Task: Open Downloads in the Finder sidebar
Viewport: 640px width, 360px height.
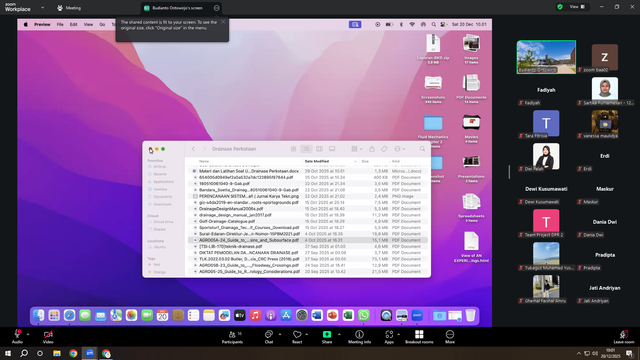Action: (162, 204)
